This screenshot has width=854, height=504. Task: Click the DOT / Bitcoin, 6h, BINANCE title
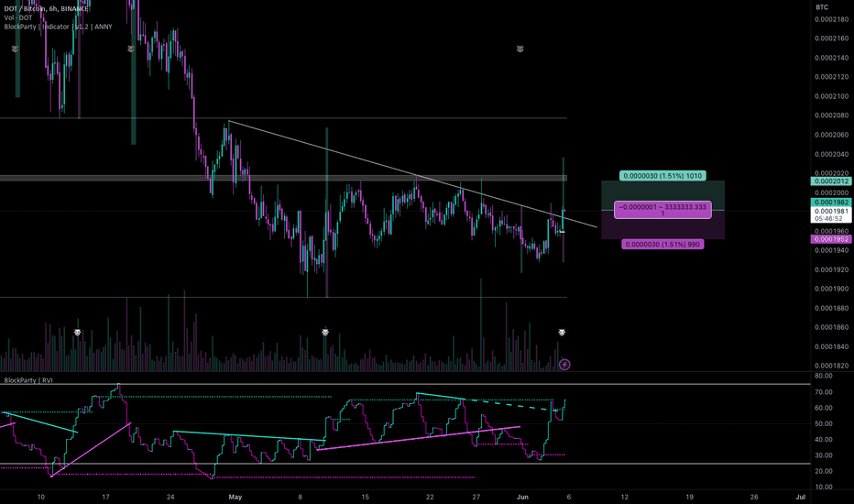tap(47, 9)
